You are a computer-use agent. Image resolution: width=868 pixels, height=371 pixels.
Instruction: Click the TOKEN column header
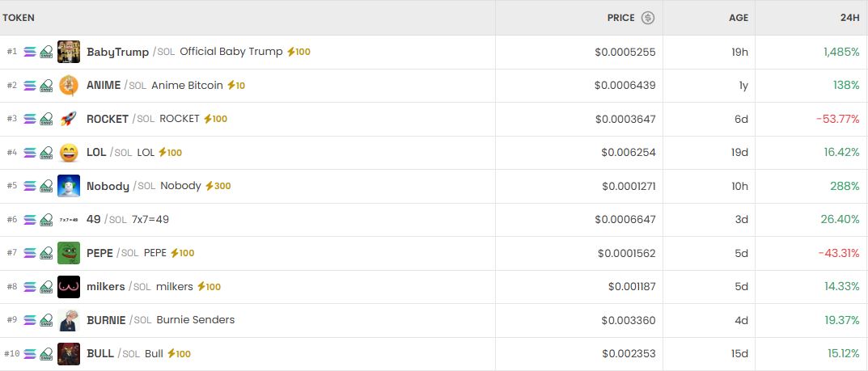19,18
